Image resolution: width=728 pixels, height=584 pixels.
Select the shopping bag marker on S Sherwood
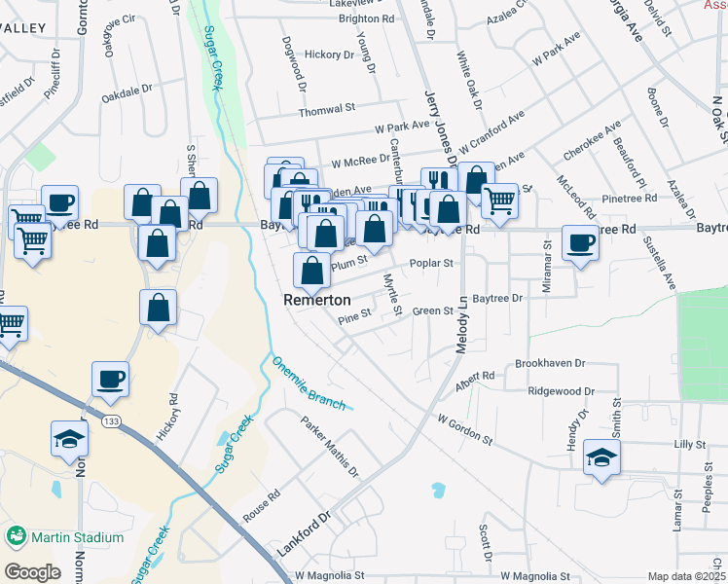(199, 195)
